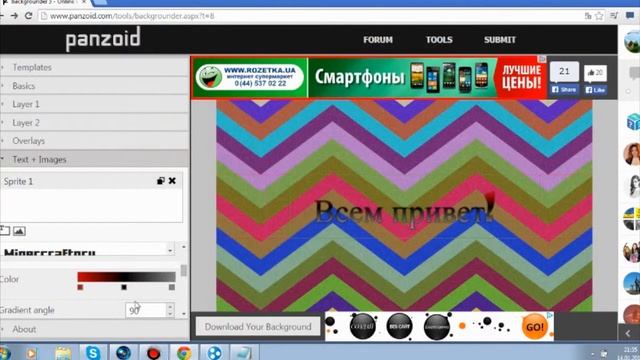Click the Facebook Like button
The height and width of the screenshot is (360, 640).
click(x=595, y=90)
